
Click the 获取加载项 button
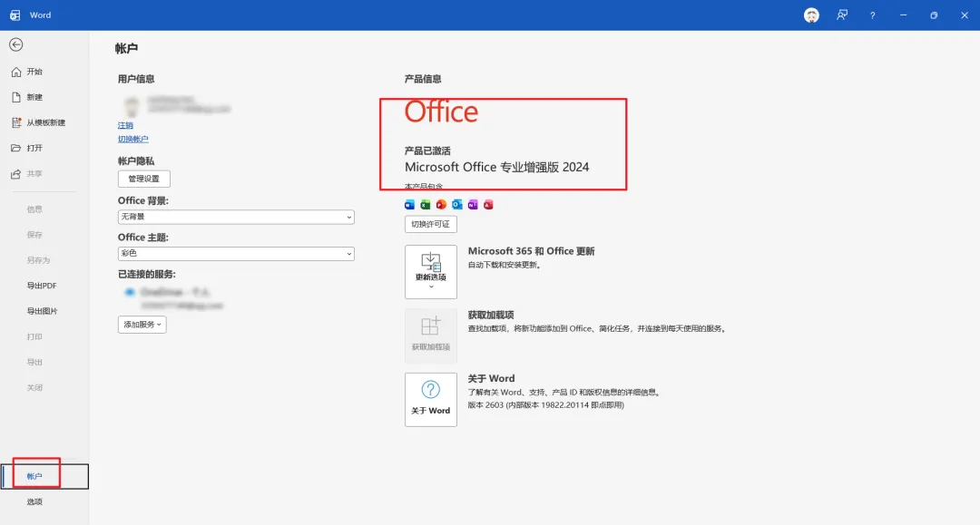431,335
